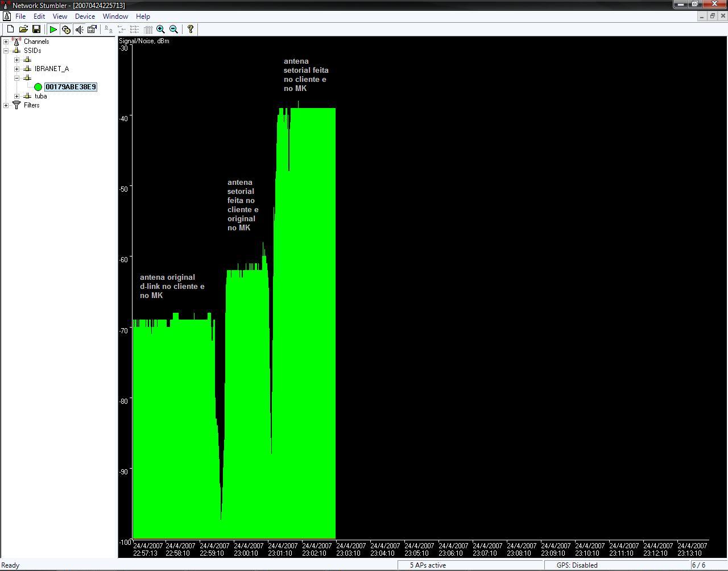728x571 pixels.
Task: Click the network icon beside tuba
Action: [x=27, y=96]
